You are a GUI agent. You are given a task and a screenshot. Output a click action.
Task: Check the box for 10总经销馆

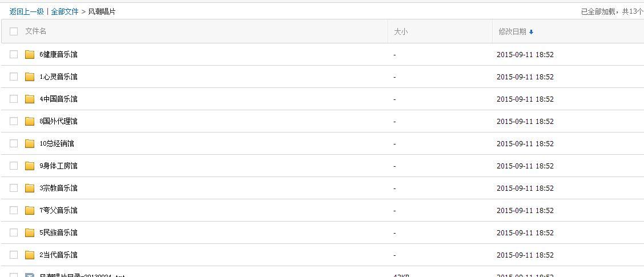(x=14, y=143)
